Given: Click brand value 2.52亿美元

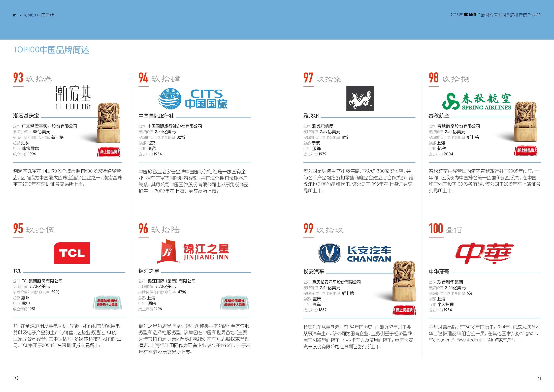Looking at the screenshot, I should [455, 132].
